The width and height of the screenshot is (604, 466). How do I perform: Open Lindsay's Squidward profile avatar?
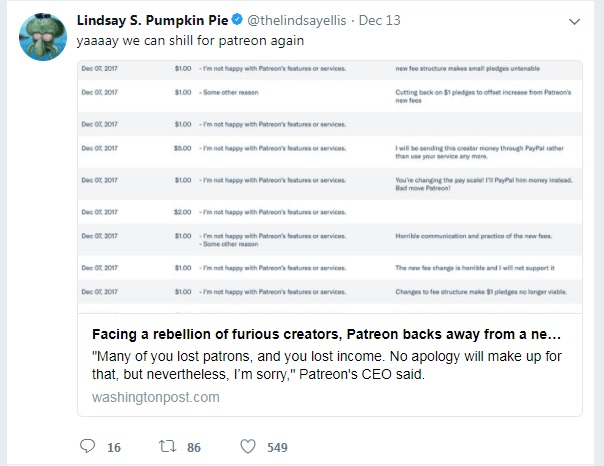pos(43,37)
